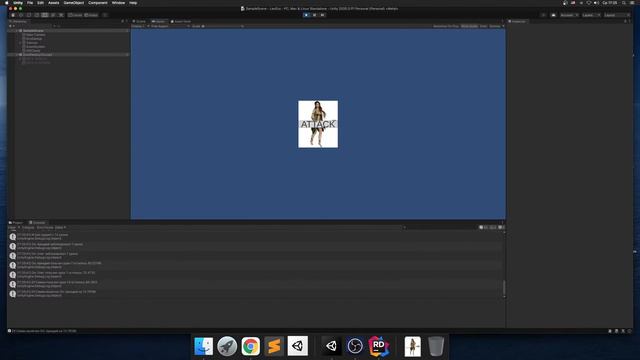This screenshot has width=640, height=360.
Task: Collapse the SampleScene tree arrow
Action: point(17,31)
